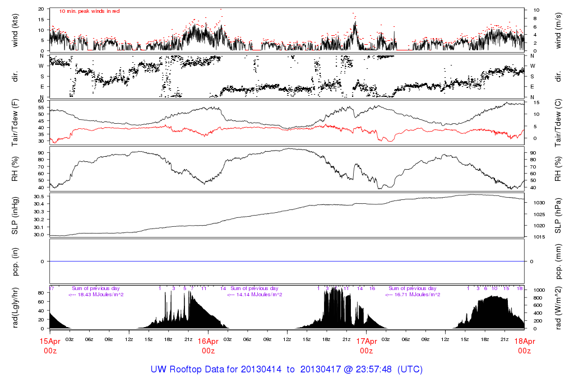This screenshot has width=574, height=392.
Task: Click the '23:57:48' timestamp in the title
Action: tap(374, 370)
